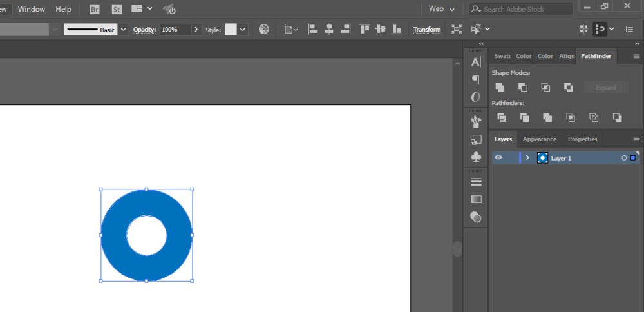Click the Unite shape mode icon
Viewport: 644px width, 312px height.
pyautogui.click(x=500, y=87)
